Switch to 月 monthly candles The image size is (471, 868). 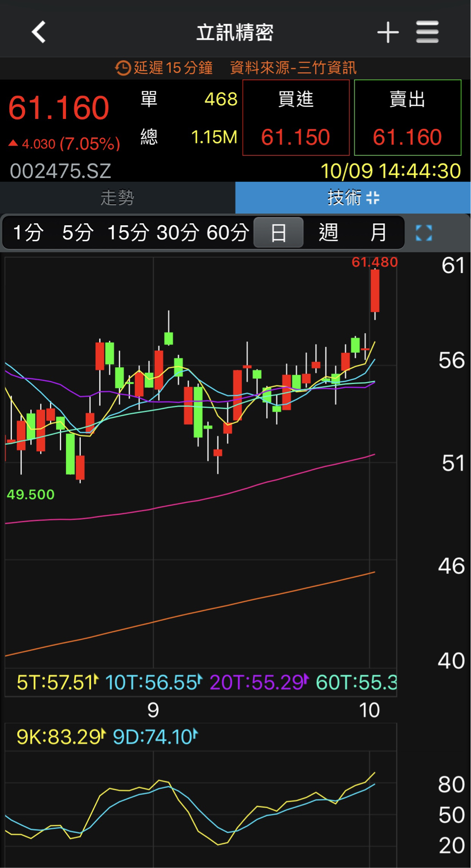click(378, 233)
